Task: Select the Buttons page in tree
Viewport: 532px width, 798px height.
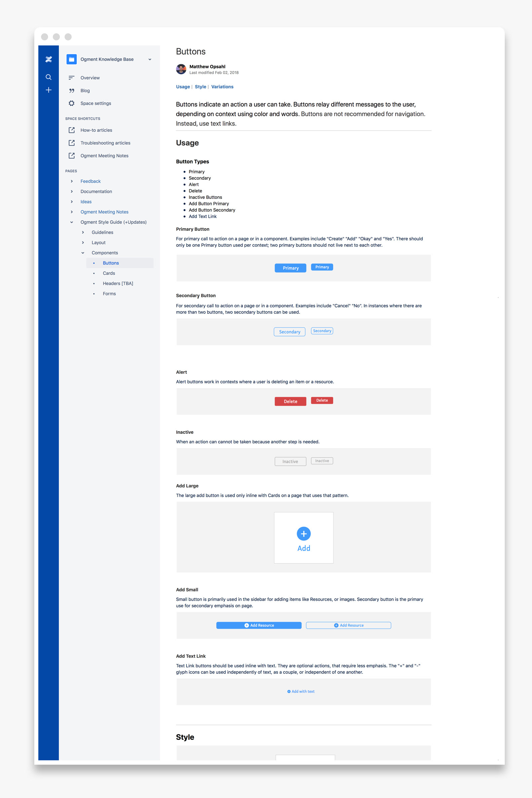Action: click(120, 263)
